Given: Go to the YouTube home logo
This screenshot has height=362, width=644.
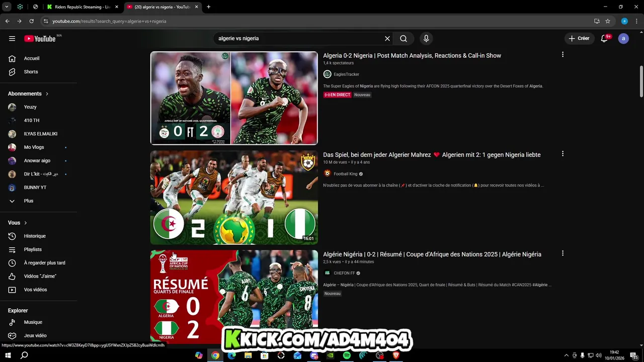Looking at the screenshot, I should coord(40,39).
